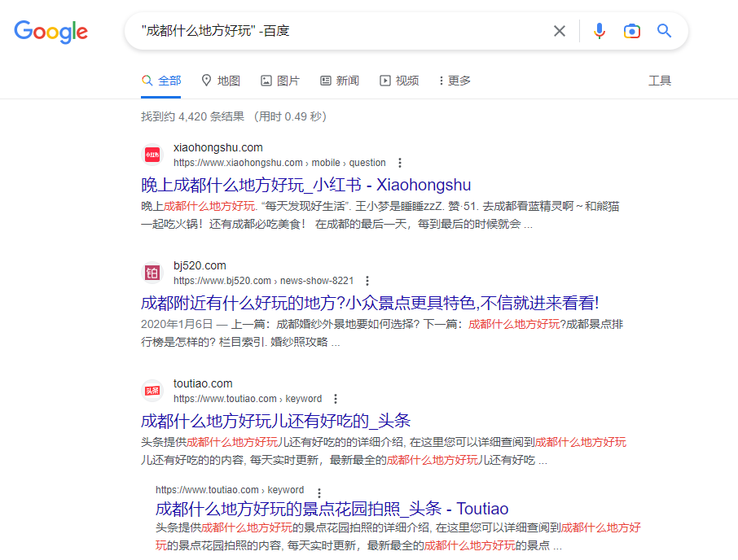Click the result count text 找到约 4,420 条结果

[x=192, y=116]
